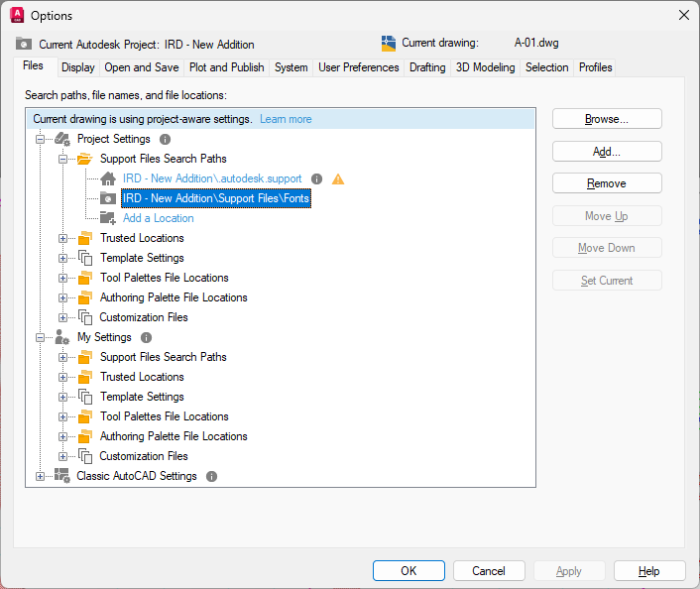Screen dimensions: 700x589
Task: Open the 3D Modeling tab
Action: [x=485, y=67]
